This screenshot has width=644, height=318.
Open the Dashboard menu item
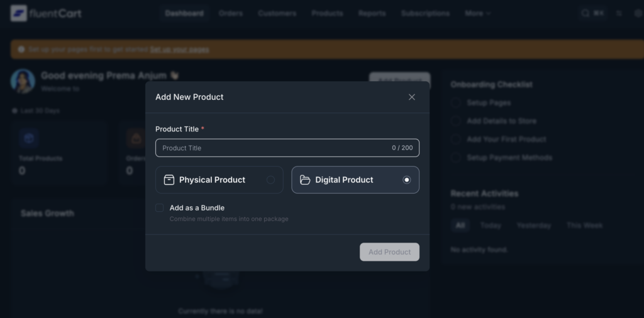pyautogui.click(x=184, y=13)
